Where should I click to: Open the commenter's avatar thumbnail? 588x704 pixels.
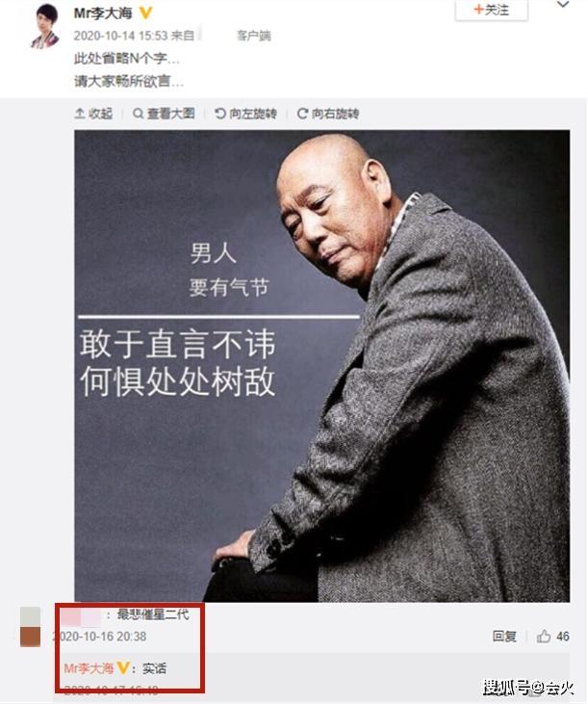(x=30, y=627)
